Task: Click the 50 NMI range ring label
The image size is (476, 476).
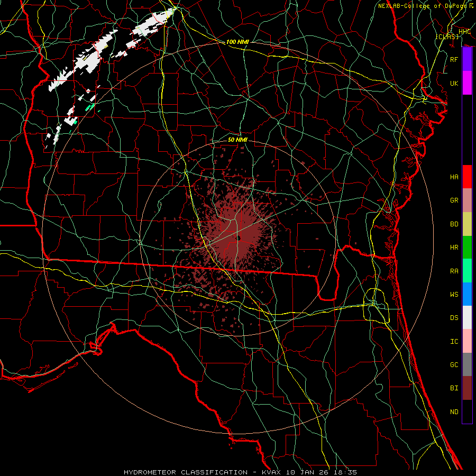Action: tap(237, 140)
